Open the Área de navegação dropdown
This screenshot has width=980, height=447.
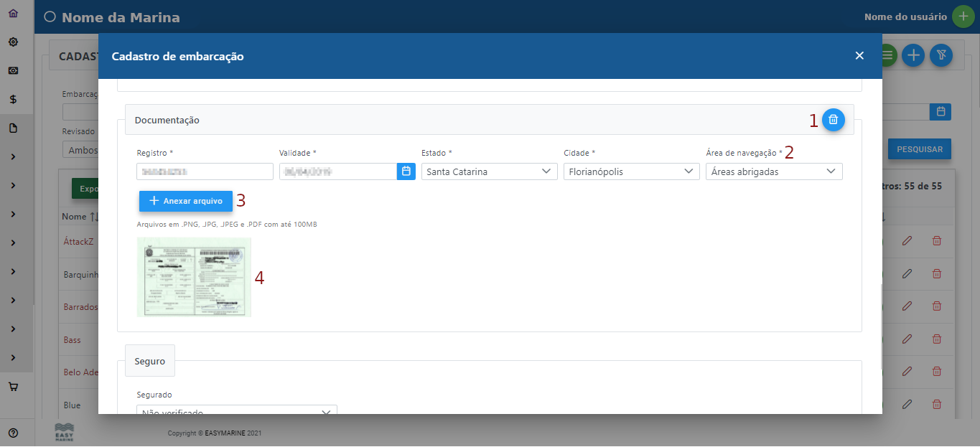coord(773,171)
